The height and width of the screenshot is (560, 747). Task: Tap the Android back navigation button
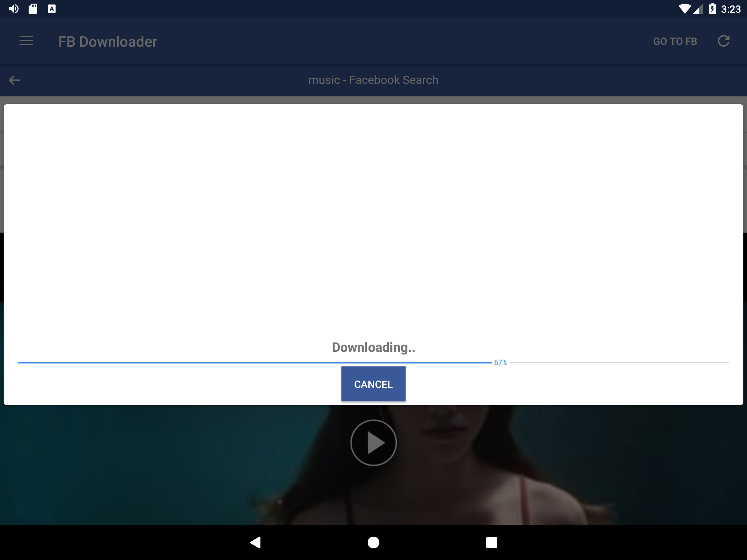click(255, 542)
